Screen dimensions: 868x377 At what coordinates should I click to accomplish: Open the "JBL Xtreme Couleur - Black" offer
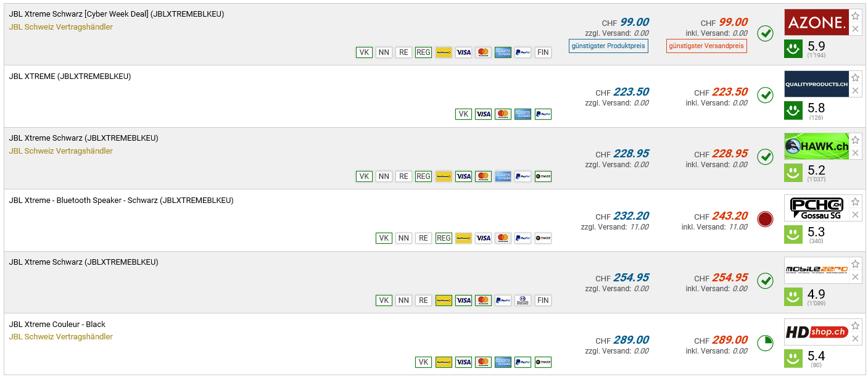[57, 325]
